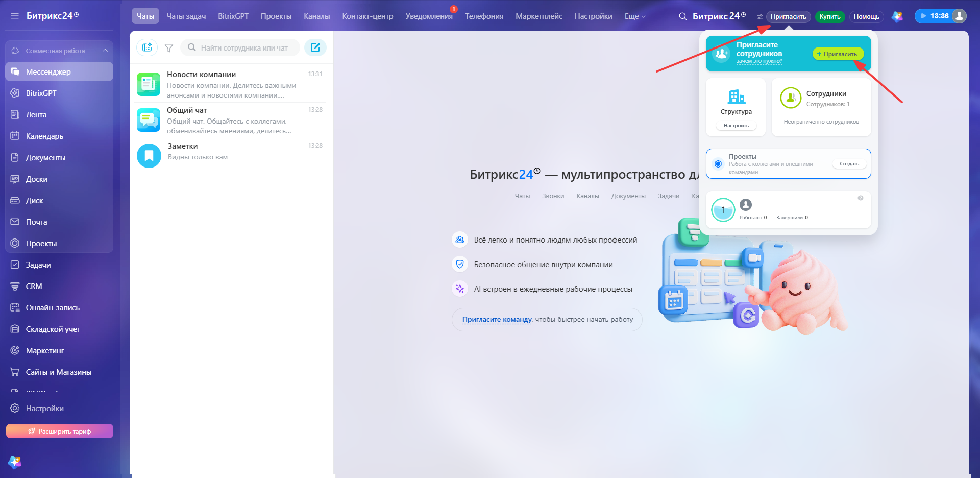This screenshot has width=980, height=478.
Task: Click the Почта sidebar icon
Action: click(15, 222)
